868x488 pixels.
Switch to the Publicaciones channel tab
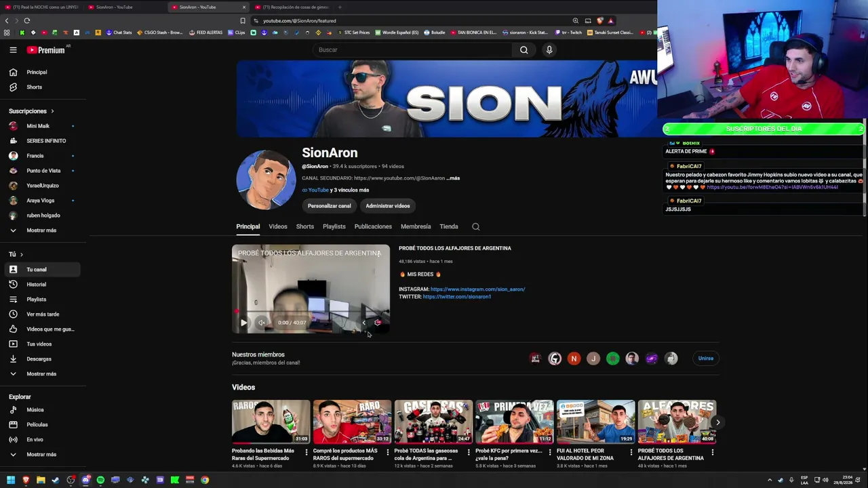click(x=373, y=226)
